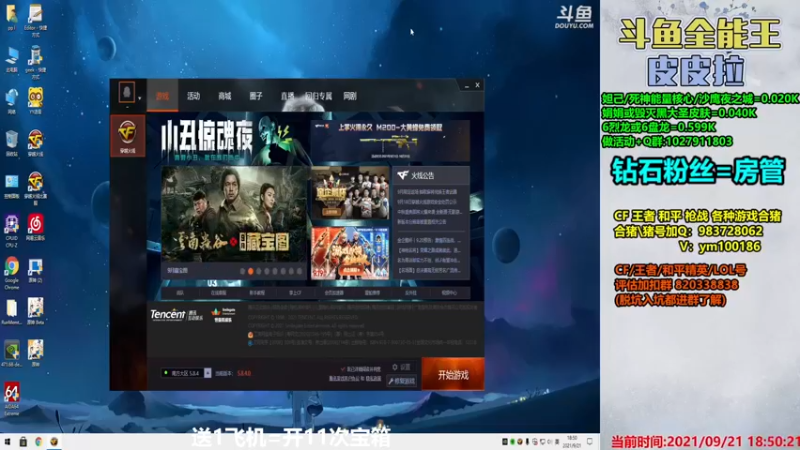Open the privacy policy link
The width and height of the screenshot is (800, 450).
[373, 379]
